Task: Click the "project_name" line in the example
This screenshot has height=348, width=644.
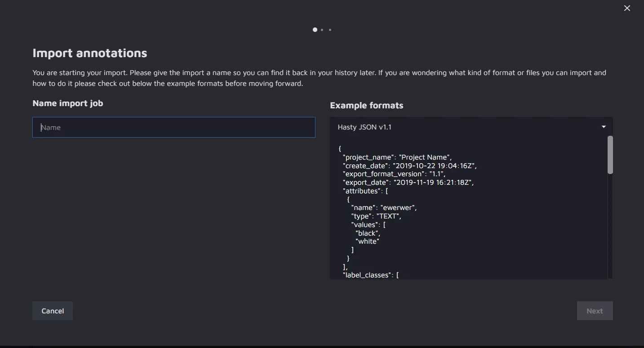Action: pyautogui.click(x=397, y=157)
